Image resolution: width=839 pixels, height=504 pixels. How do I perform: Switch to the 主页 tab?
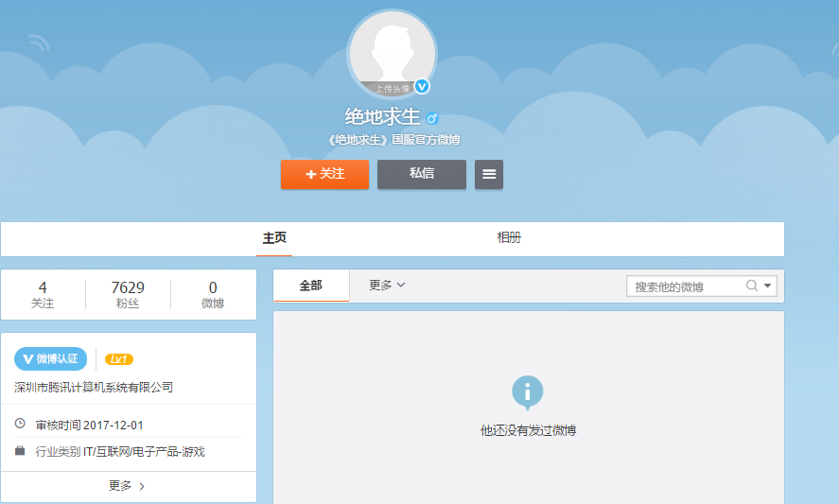(x=274, y=238)
